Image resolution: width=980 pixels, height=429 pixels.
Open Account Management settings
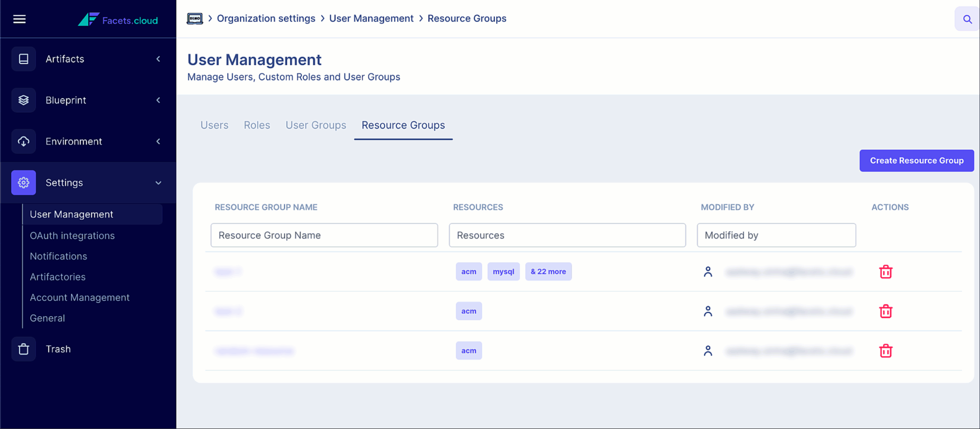coord(80,297)
